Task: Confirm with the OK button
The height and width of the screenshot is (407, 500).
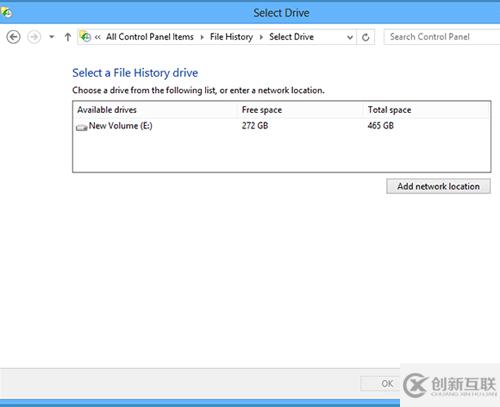Action: click(x=380, y=384)
